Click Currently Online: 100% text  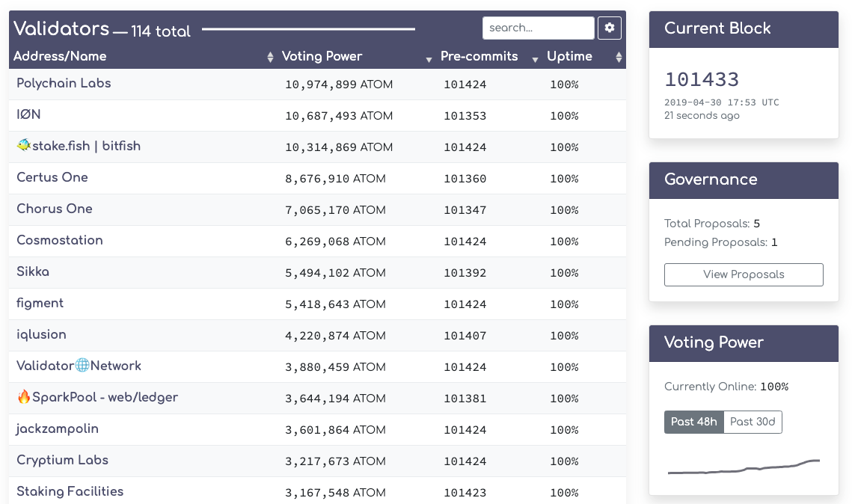tap(726, 387)
